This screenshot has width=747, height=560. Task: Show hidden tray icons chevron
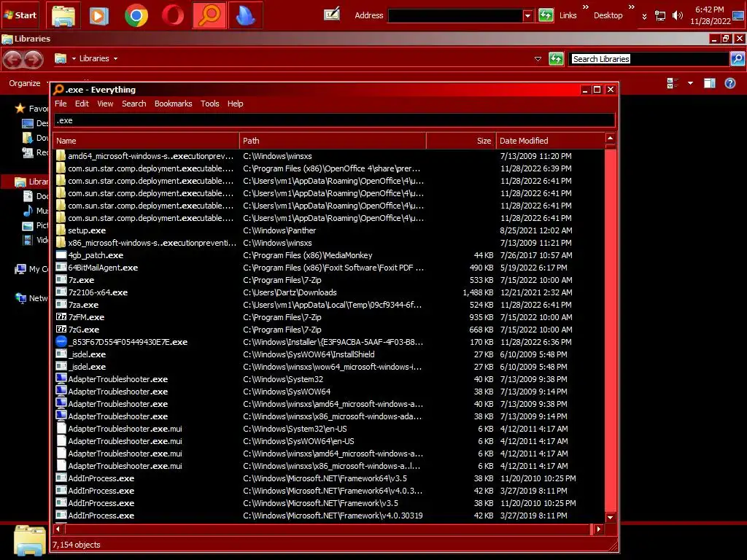(x=644, y=17)
